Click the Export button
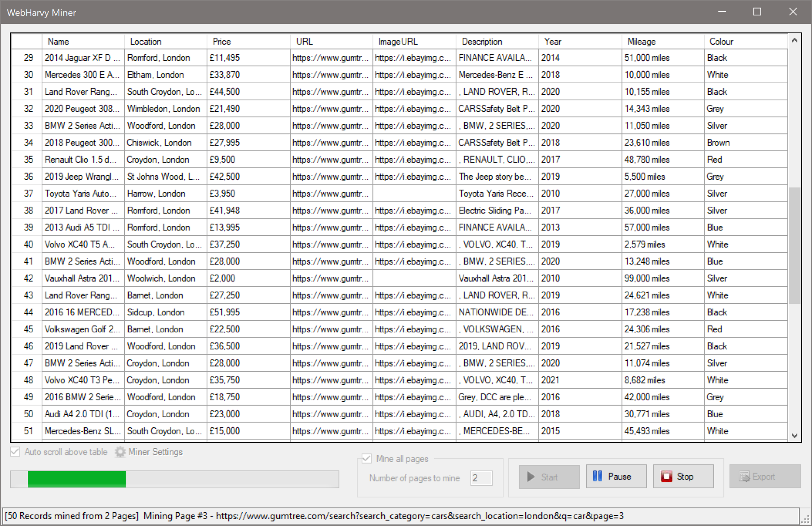The image size is (812, 526). pos(764,477)
